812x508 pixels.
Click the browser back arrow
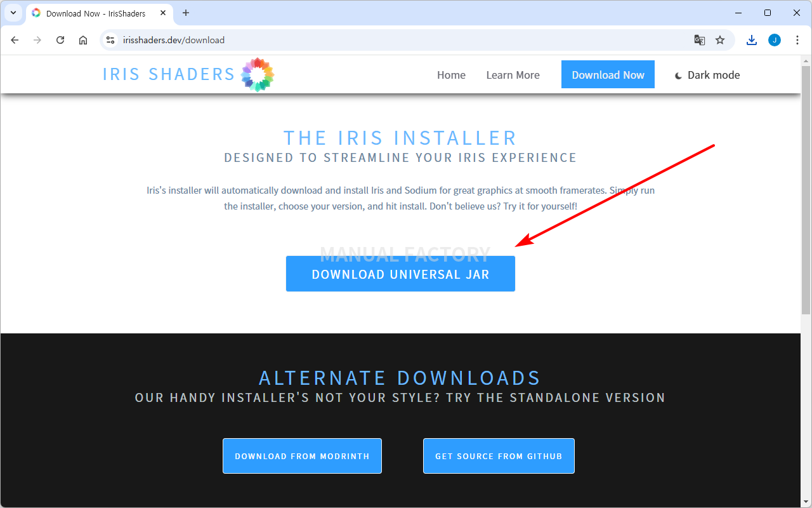pos(15,40)
